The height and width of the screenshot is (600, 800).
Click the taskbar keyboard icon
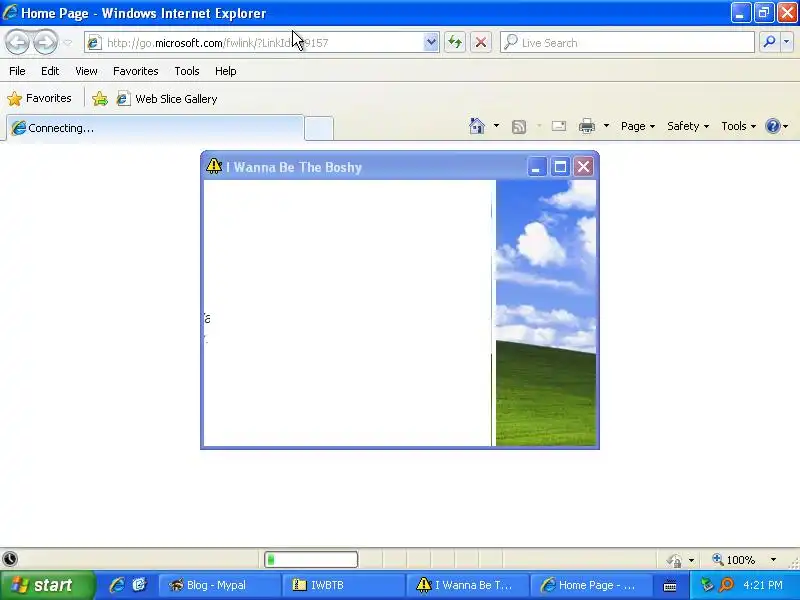pos(670,586)
